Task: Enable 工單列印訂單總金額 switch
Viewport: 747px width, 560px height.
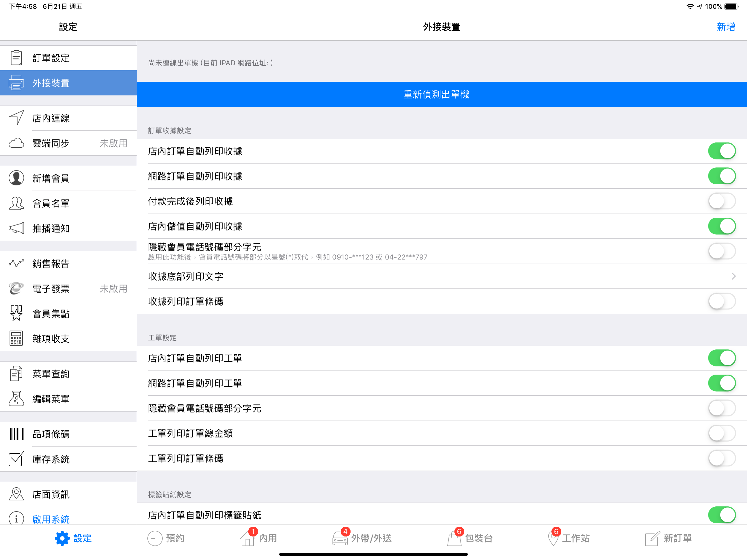Action: 722,433
